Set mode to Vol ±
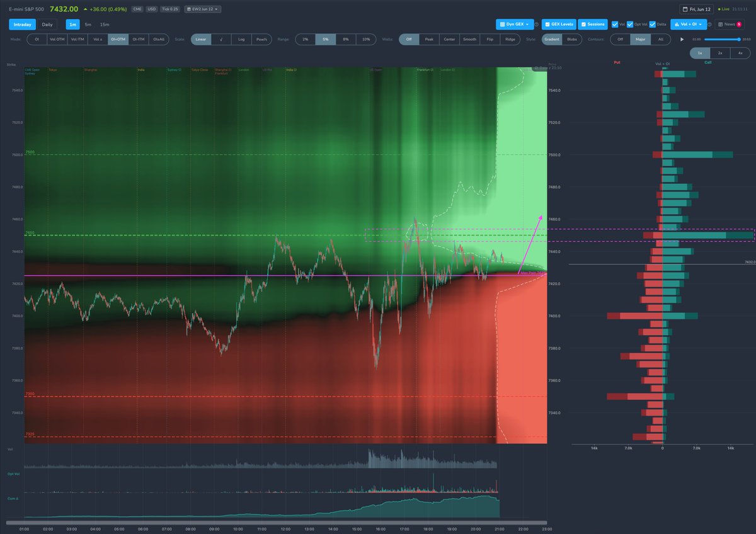The width and height of the screenshot is (756, 534). [98, 39]
